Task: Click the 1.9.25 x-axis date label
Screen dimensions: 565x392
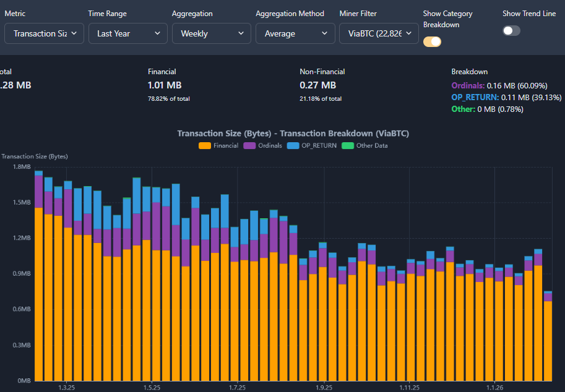Action: click(324, 388)
